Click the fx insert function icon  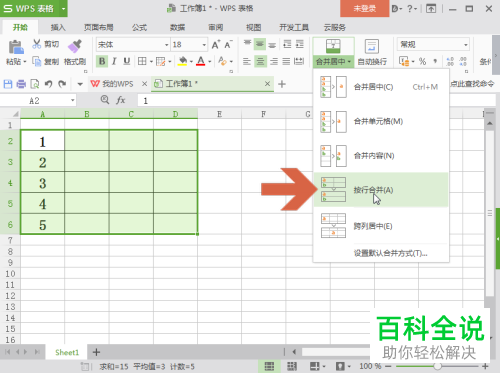121,100
